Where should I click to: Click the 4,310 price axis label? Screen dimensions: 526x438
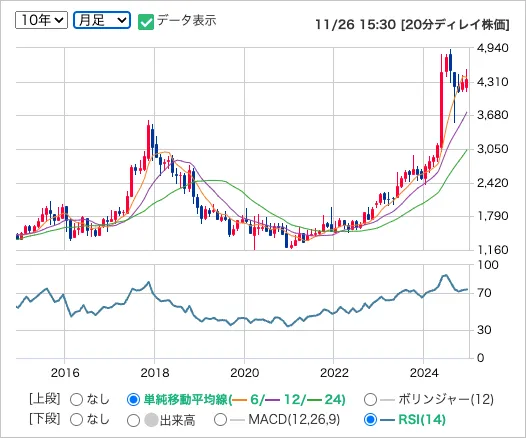coord(493,82)
